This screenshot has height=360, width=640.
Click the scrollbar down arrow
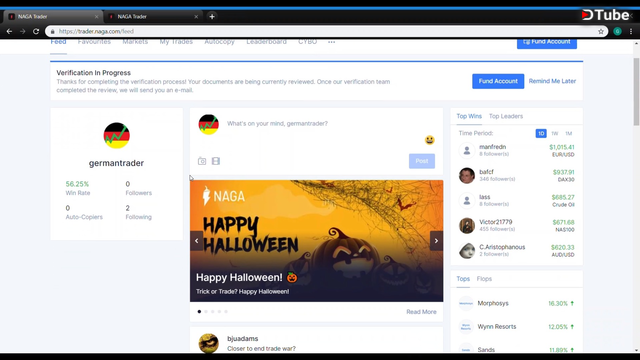click(636, 350)
